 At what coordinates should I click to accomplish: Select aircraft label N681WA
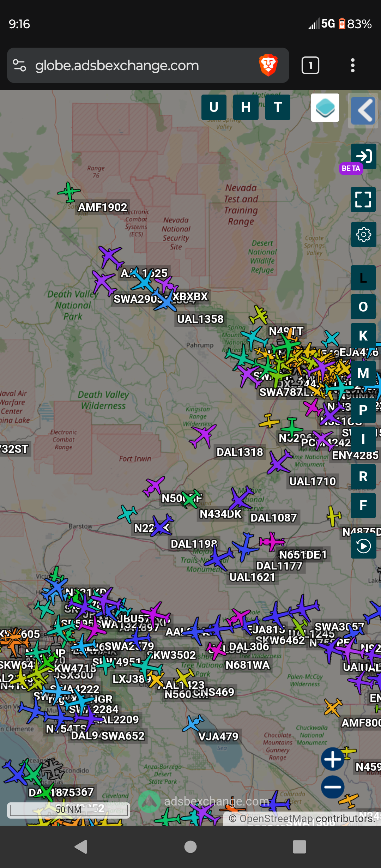[248, 665]
